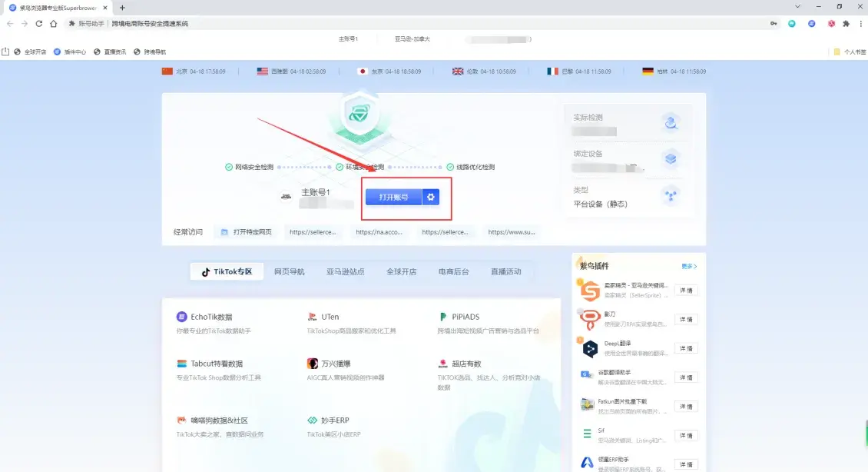Click the Fatkun图片批量下载 plugin icon
This screenshot has width=868, height=472.
point(588,405)
